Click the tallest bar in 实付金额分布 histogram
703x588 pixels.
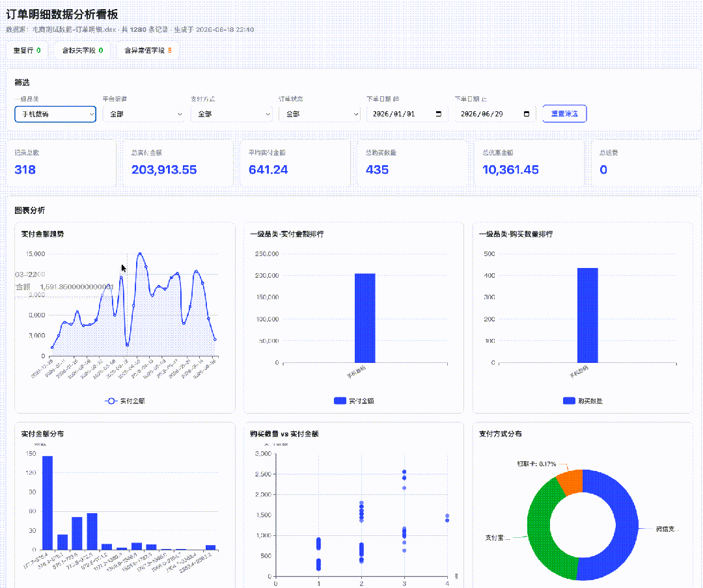[48, 503]
